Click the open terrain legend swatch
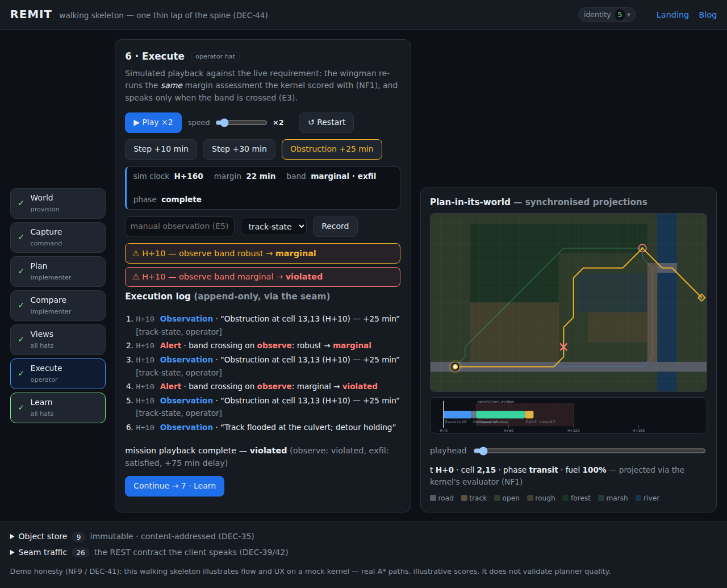The image size is (727, 588). [x=497, y=498]
